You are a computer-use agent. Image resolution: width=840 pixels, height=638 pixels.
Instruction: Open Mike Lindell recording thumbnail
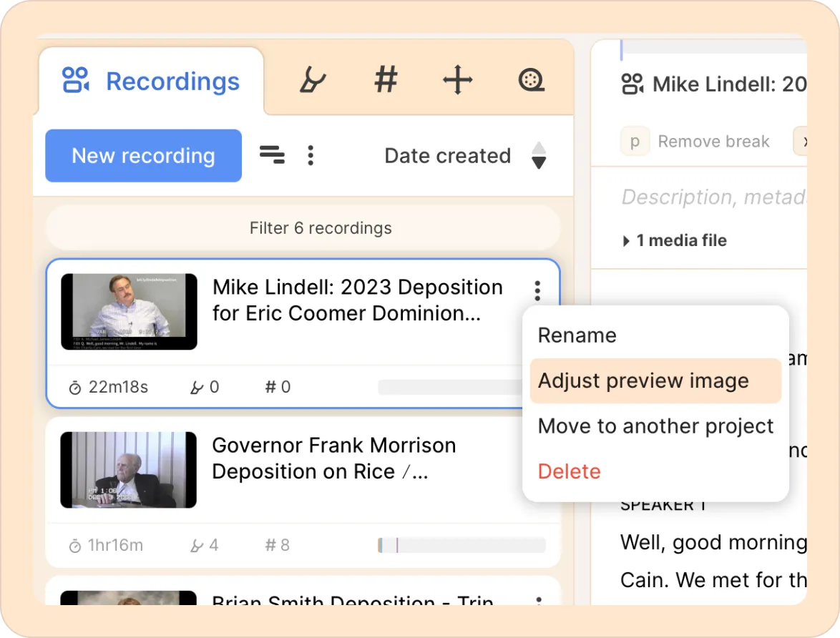click(x=129, y=312)
